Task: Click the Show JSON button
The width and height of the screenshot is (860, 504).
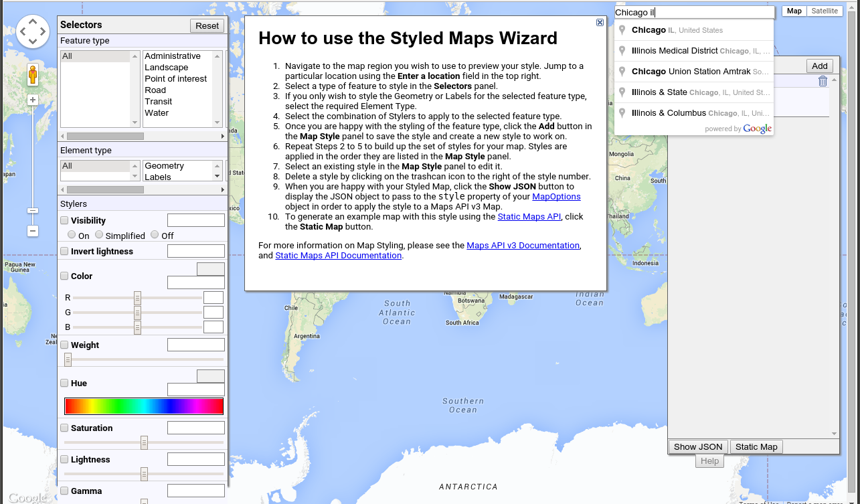Action: coord(698,447)
